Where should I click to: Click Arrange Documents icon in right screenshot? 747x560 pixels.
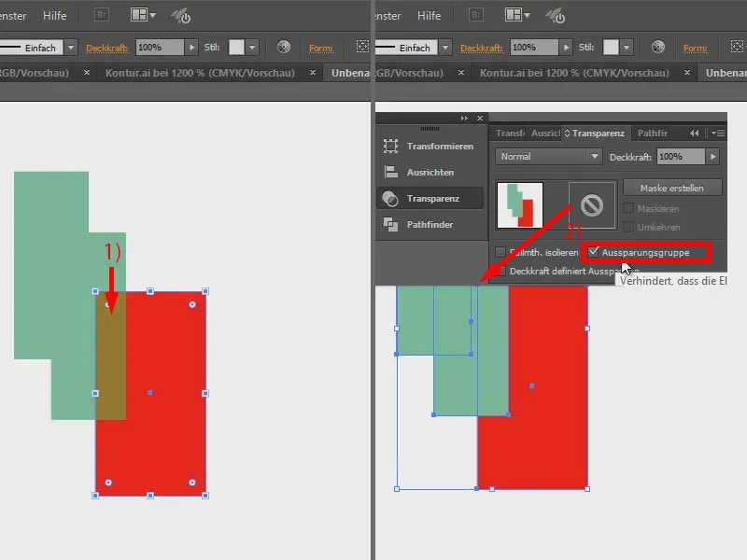tap(517, 15)
